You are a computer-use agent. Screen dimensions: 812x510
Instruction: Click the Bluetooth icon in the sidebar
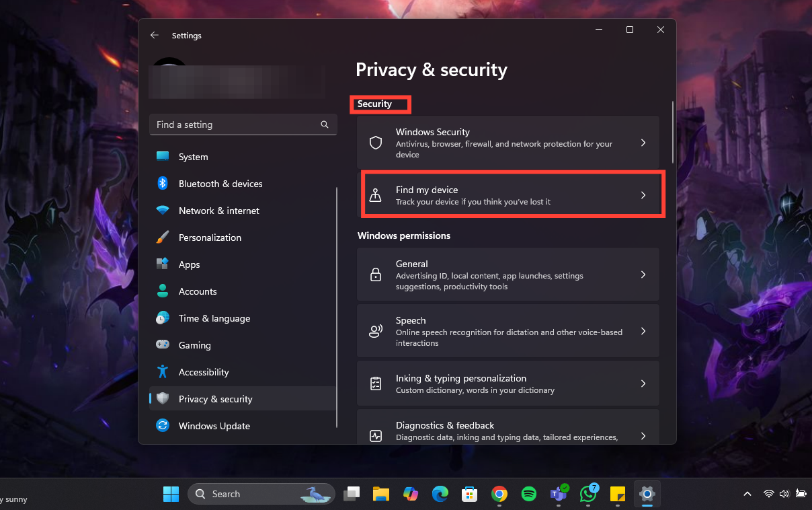[x=163, y=183]
